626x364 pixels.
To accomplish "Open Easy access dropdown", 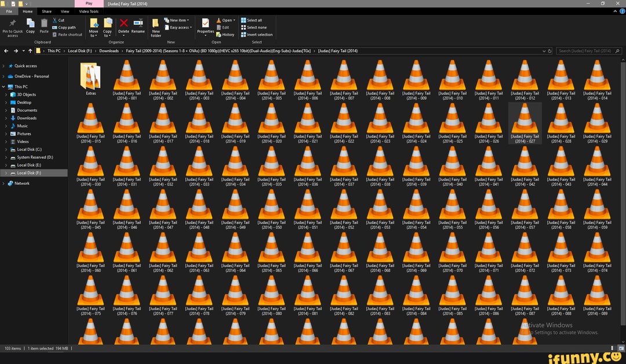I will (178, 28).
